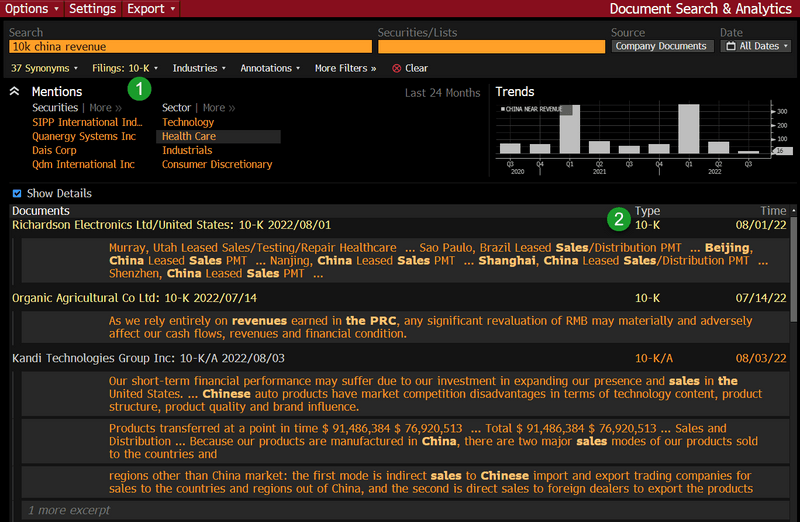
Task: Open the Industries filter dropdown
Action: click(x=199, y=69)
